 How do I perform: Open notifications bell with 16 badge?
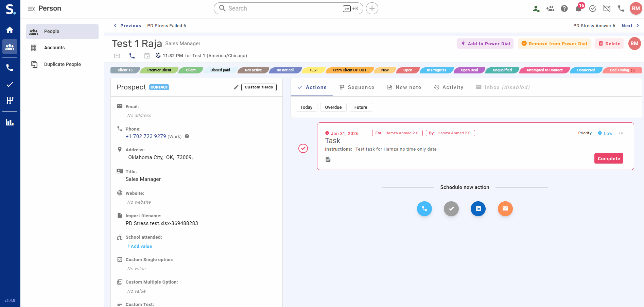579,8
